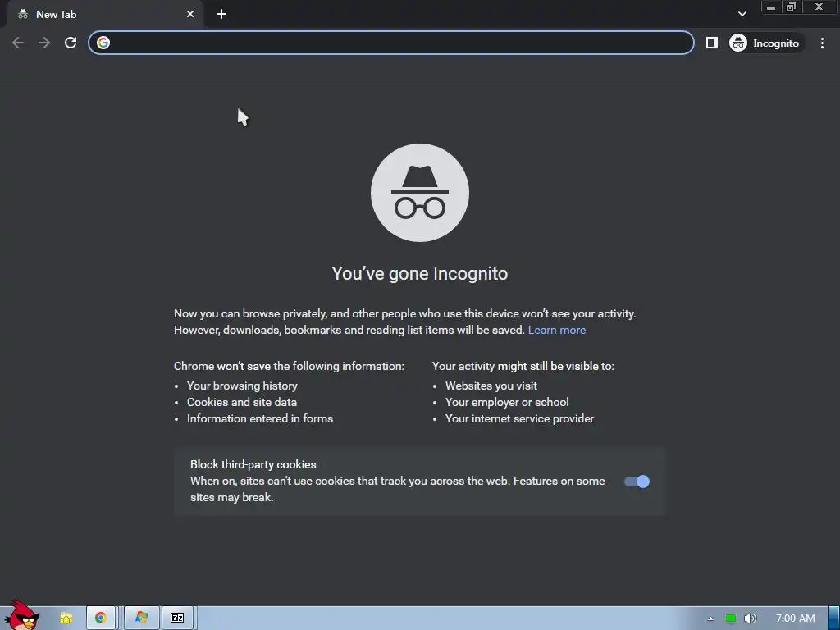This screenshot has height=630, width=840.
Task: Minimize the Chrome window
Action: coord(771,7)
